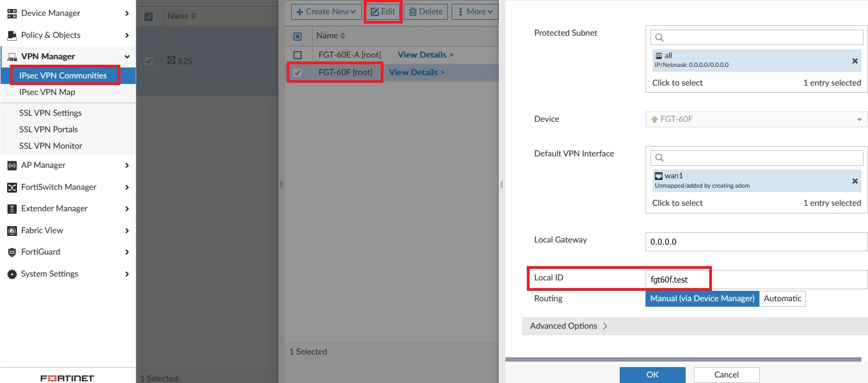Open the AP Manager icon
The image size is (868, 383).
pos(12,165)
